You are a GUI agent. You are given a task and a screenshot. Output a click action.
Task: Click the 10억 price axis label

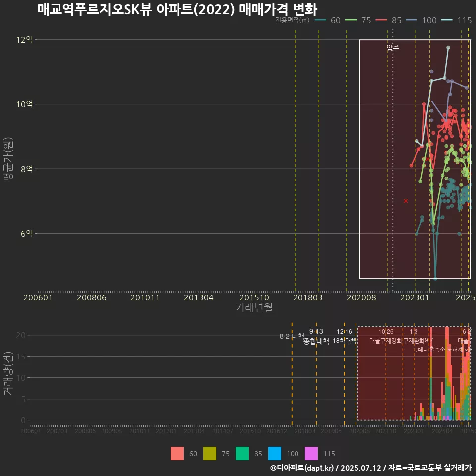(25, 104)
